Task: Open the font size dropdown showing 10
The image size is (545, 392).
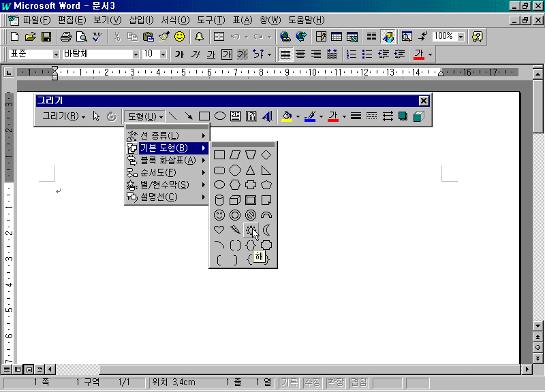Action: [163, 54]
